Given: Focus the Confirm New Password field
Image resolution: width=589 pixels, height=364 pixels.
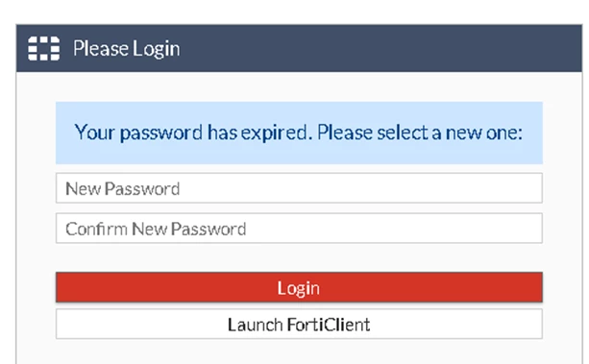Looking at the screenshot, I should click(x=299, y=228).
